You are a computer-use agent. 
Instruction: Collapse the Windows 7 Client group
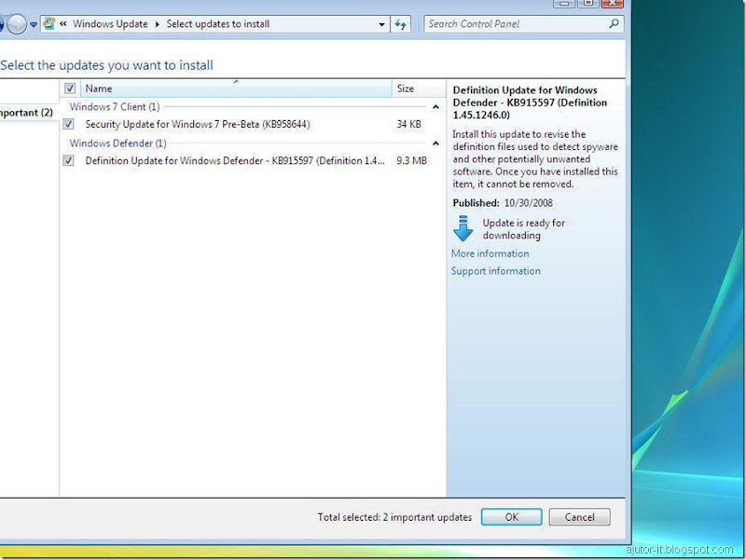tap(435, 107)
